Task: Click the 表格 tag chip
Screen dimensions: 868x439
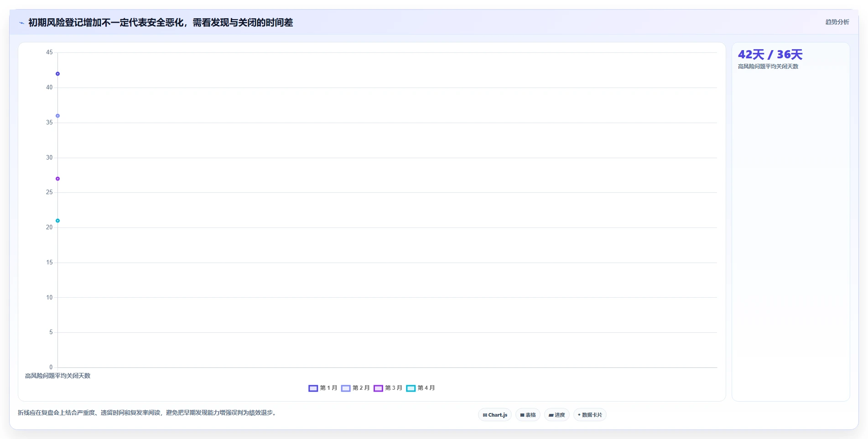Action: coord(528,415)
